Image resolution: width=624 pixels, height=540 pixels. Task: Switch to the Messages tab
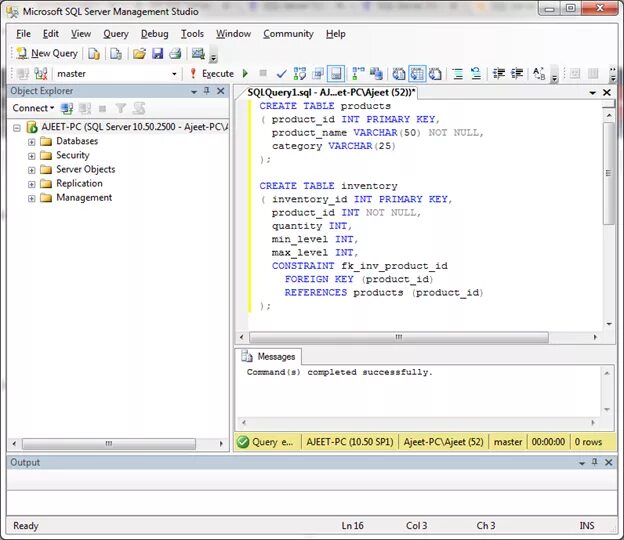pyautogui.click(x=269, y=357)
